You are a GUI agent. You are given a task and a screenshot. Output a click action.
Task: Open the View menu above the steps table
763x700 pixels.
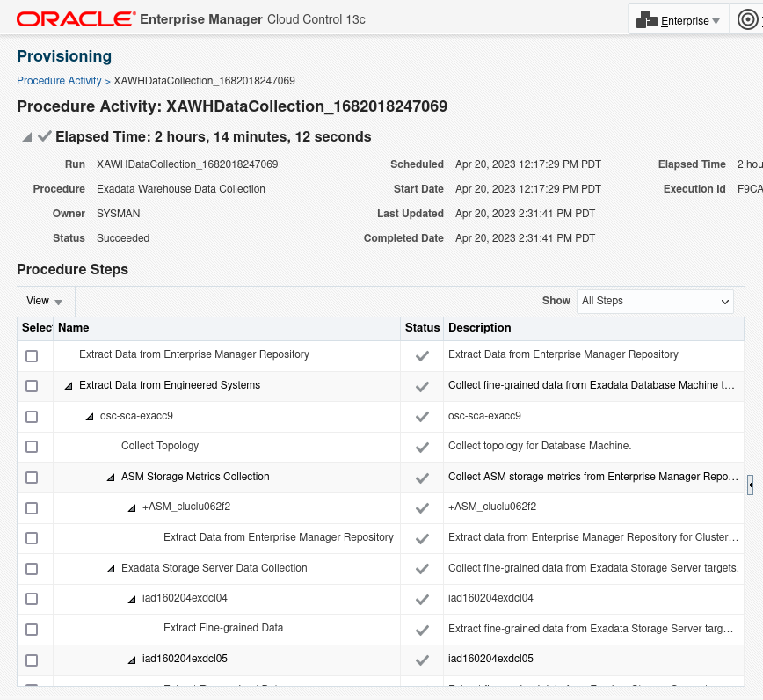[44, 301]
